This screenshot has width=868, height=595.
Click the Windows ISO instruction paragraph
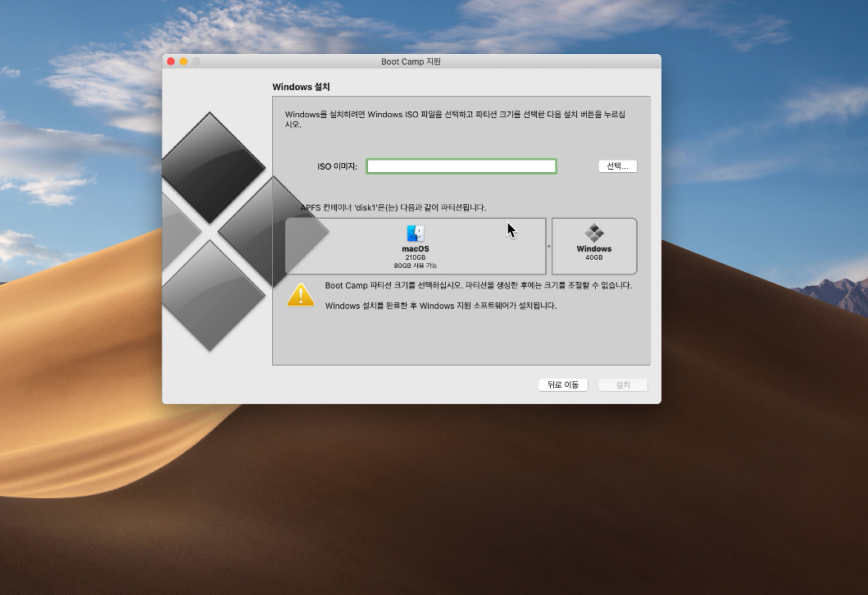point(455,119)
